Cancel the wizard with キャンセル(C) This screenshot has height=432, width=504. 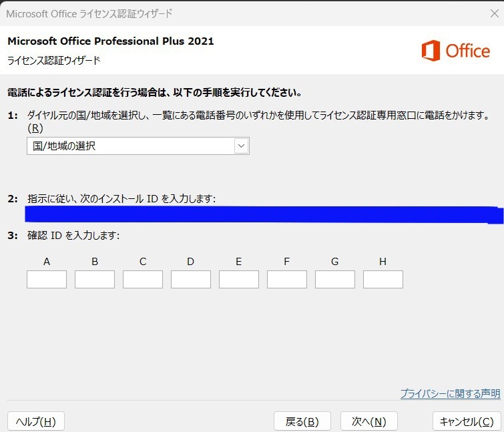(x=467, y=421)
